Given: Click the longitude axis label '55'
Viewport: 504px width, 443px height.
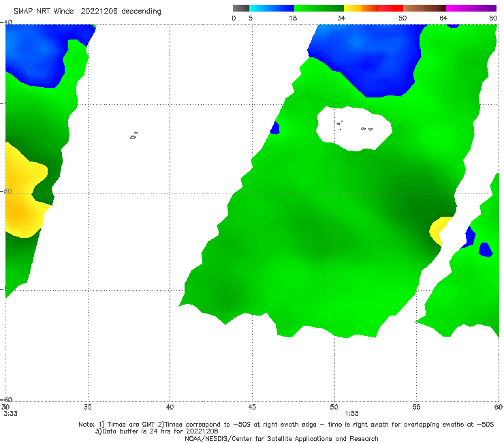Looking at the screenshot, I should click(x=416, y=407).
